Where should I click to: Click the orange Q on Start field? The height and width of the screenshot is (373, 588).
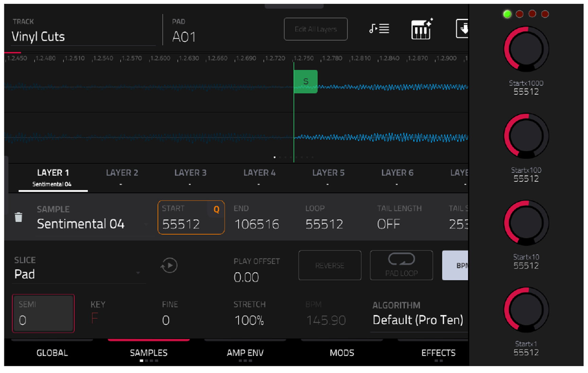[216, 210]
